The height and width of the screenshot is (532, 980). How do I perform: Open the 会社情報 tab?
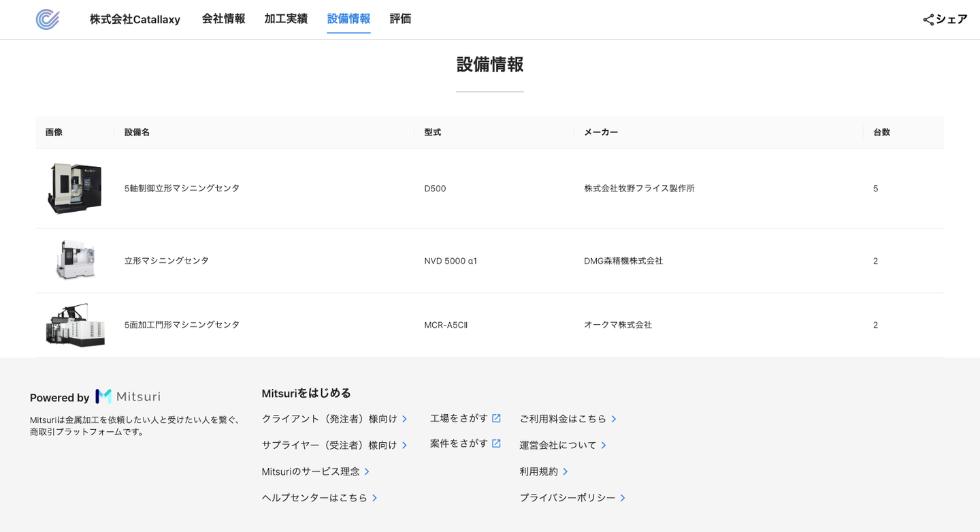223,19
